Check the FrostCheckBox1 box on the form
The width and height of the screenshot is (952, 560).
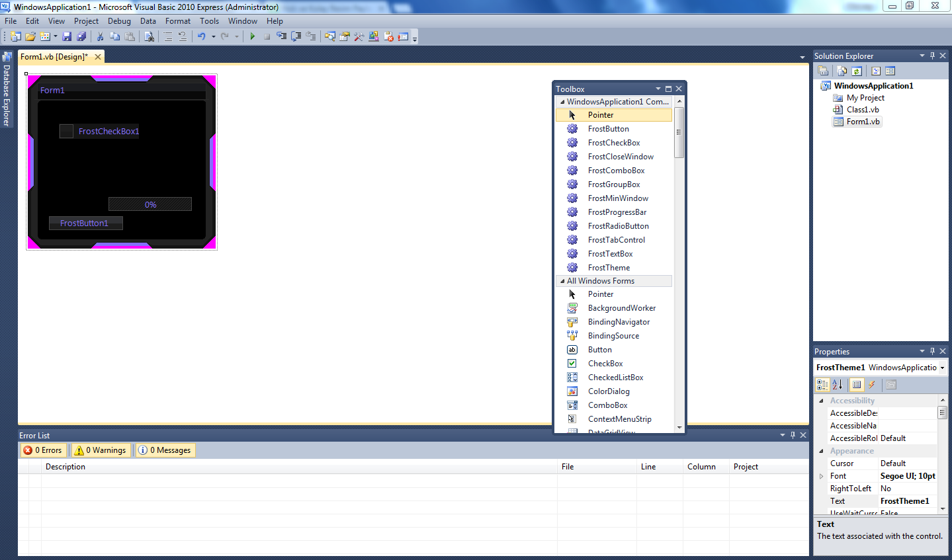(x=66, y=131)
